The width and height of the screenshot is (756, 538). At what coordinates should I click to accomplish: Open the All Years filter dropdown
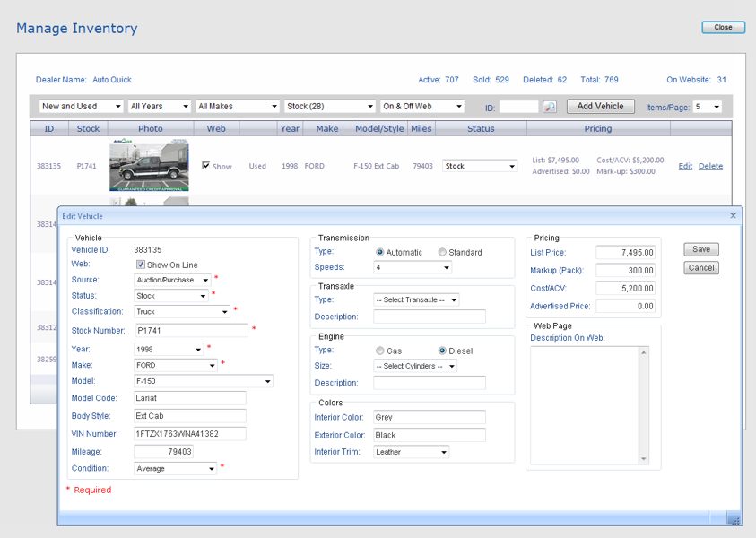[159, 106]
